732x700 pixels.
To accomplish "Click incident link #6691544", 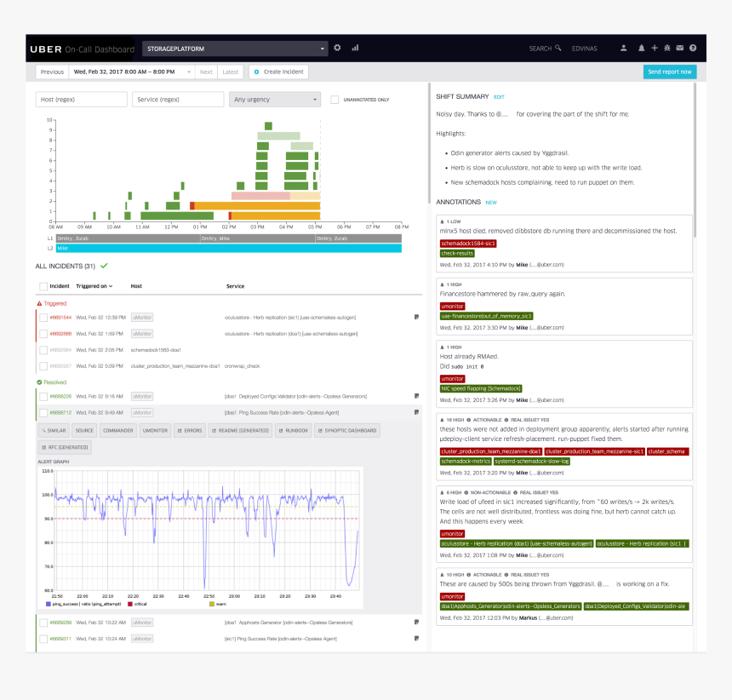I will click(60, 318).
